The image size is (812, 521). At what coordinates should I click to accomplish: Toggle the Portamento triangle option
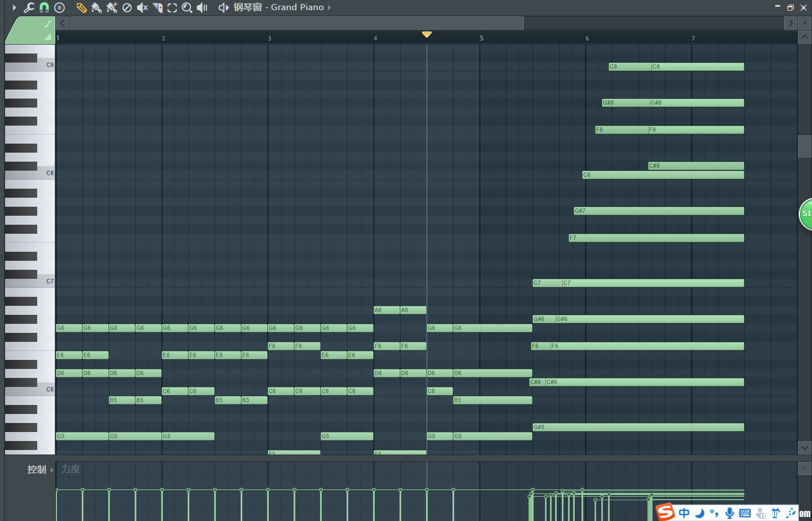point(48,37)
